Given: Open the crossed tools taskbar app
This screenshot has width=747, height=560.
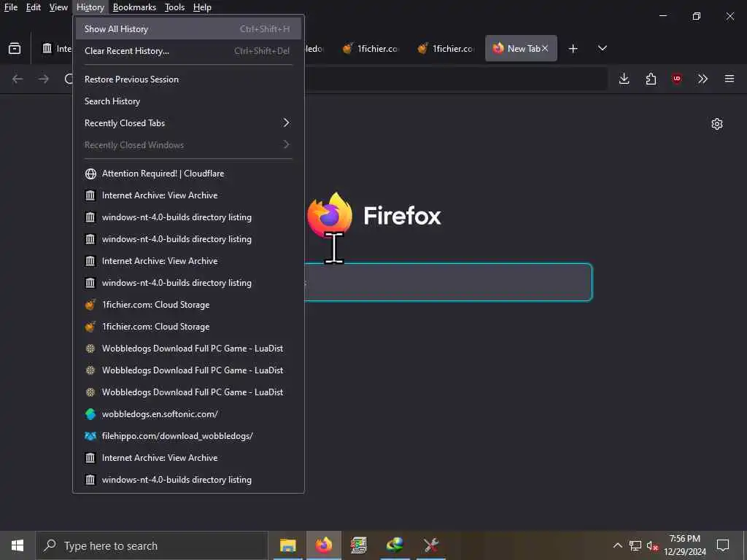Looking at the screenshot, I should (430, 545).
